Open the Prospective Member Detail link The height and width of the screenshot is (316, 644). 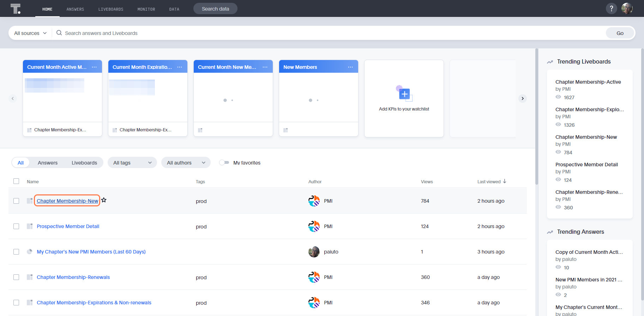click(x=68, y=226)
